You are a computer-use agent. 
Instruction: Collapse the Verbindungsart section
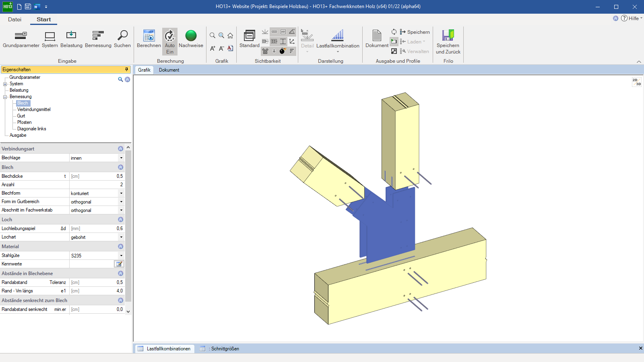coord(120,149)
